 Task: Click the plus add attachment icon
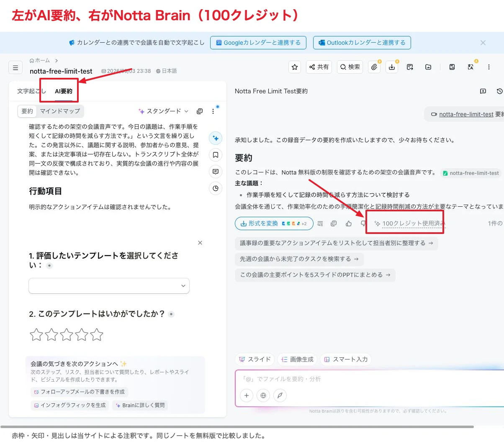247,395
